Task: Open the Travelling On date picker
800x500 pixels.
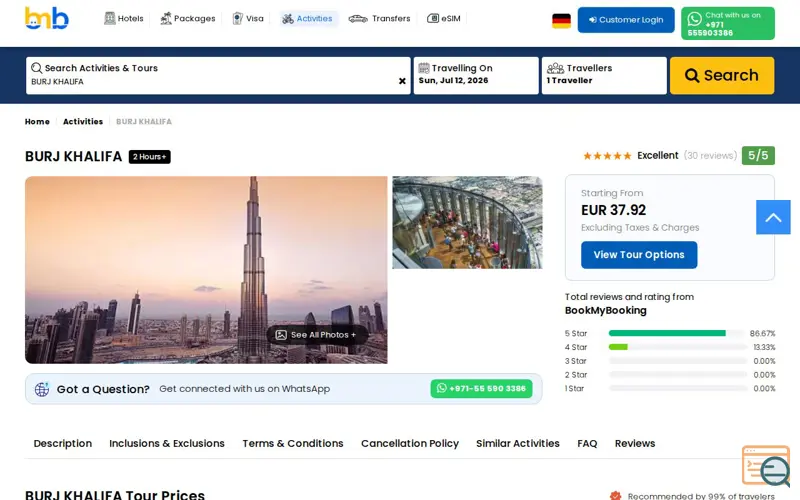Action: 476,76
